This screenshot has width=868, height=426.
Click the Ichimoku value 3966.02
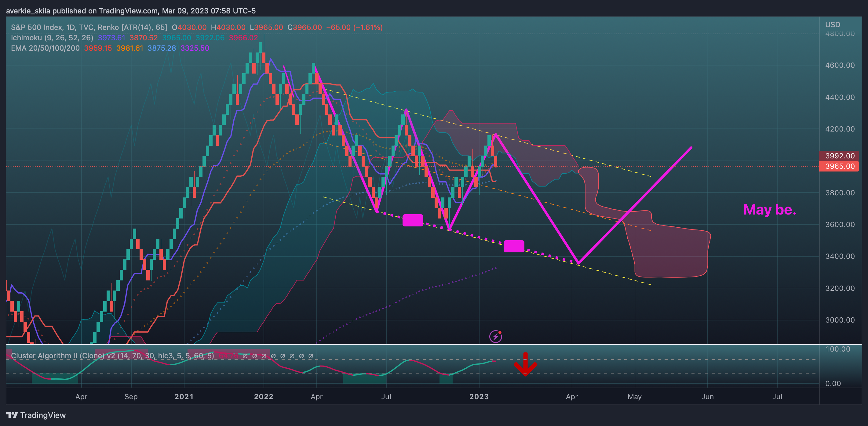243,38
